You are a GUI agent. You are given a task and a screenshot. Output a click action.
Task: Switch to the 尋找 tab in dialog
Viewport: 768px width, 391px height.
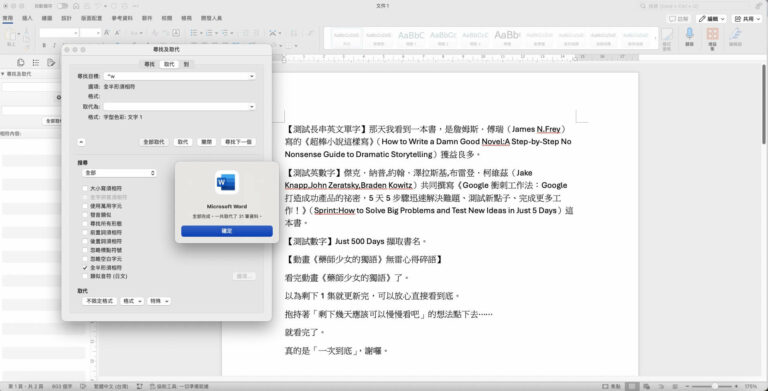click(149, 64)
